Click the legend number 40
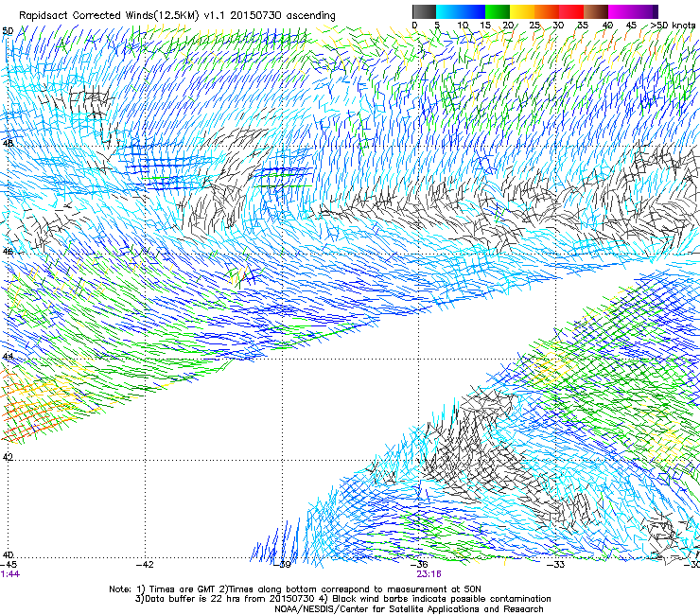This screenshot has height=615, width=700. tap(607, 26)
